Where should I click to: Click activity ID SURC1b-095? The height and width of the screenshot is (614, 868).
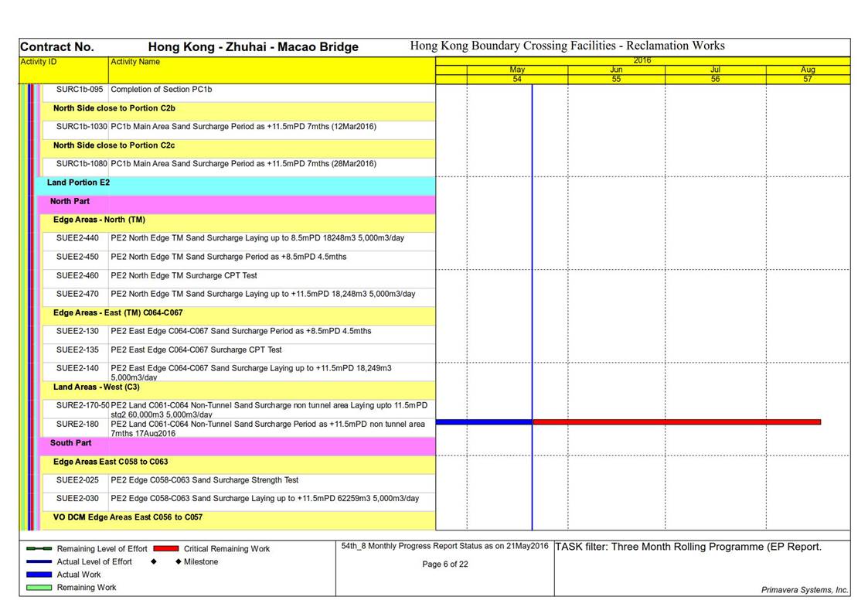(80, 89)
